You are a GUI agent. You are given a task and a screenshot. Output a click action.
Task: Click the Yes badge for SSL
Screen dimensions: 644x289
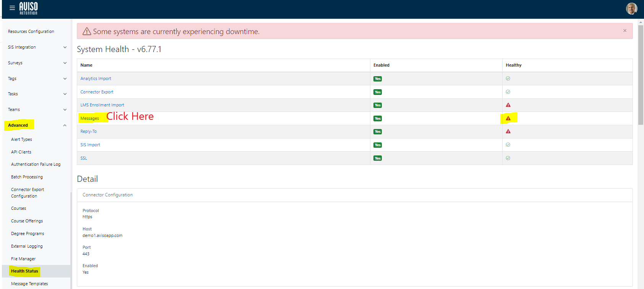(x=378, y=158)
